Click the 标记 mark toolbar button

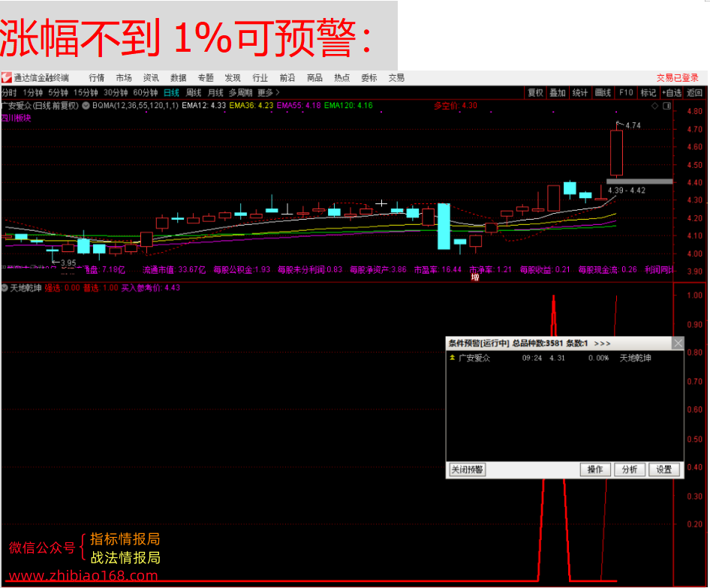(x=648, y=93)
